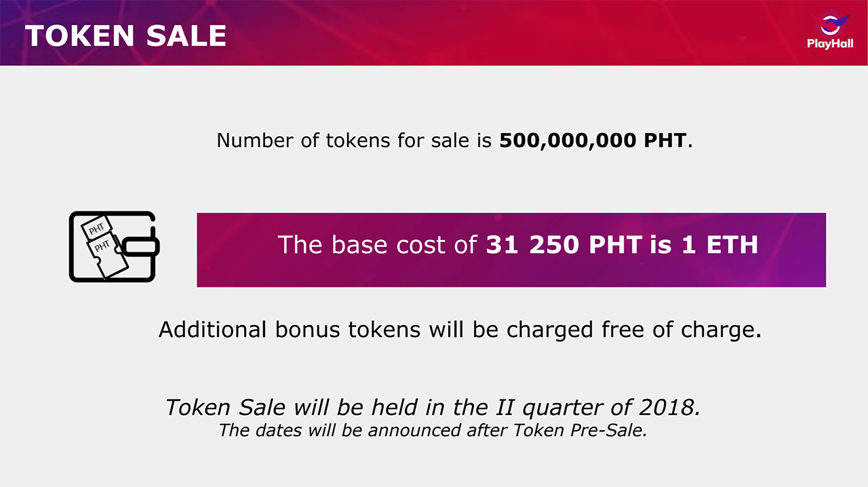Click the PHT wallet tickets icon
The image size is (868, 487).
pyautogui.click(x=115, y=246)
